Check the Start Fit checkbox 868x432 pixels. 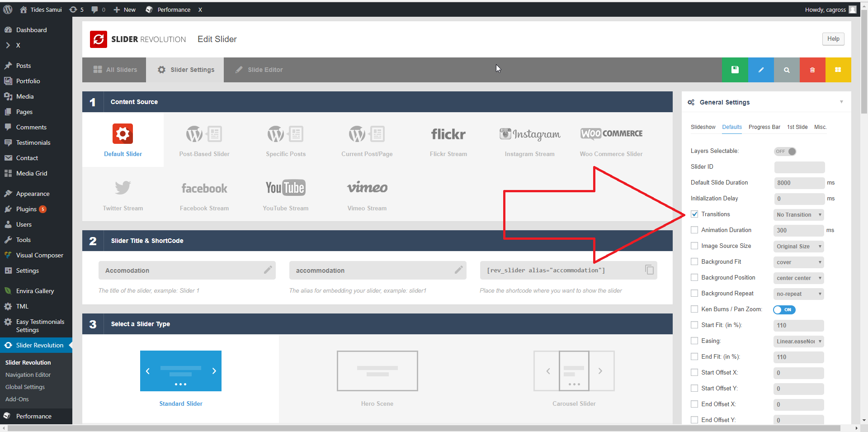pyautogui.click(x=694, y=325)
